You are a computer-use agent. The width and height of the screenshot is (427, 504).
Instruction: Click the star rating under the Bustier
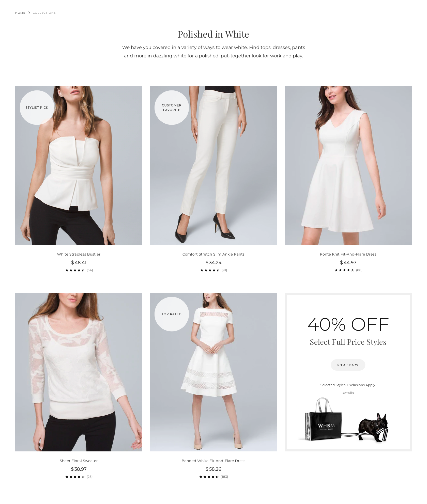75,270
